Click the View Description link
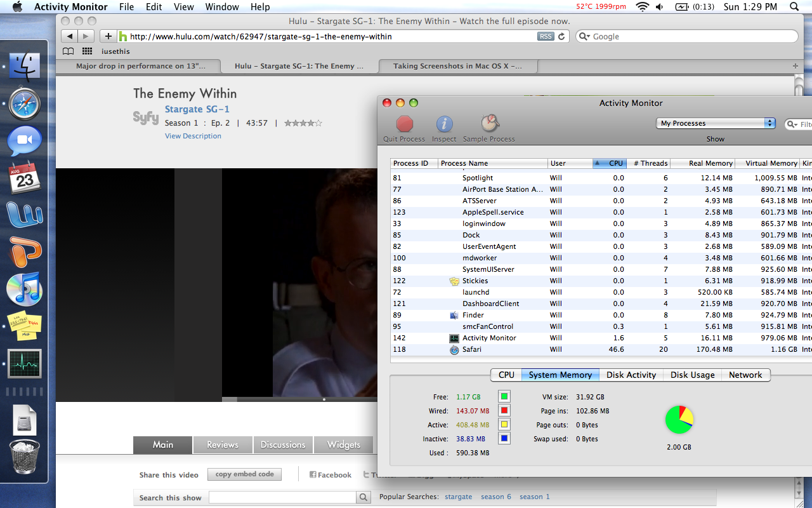 193,136
